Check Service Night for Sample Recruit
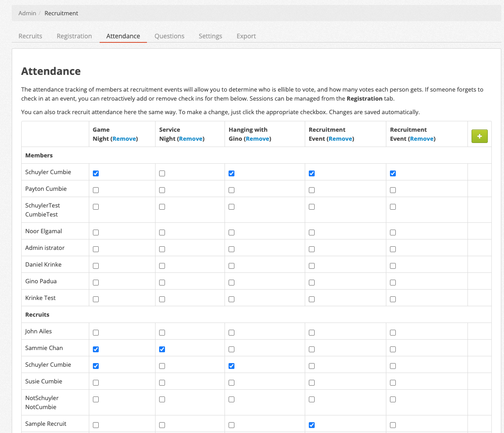The image size is (504, 433). click(162, 425)
